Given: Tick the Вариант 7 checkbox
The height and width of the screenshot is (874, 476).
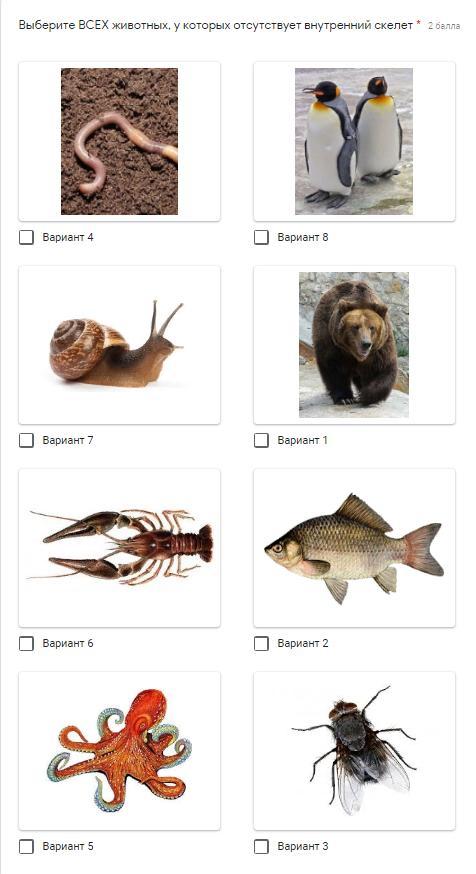Looking at the screenshot, I should click(26, 440).
